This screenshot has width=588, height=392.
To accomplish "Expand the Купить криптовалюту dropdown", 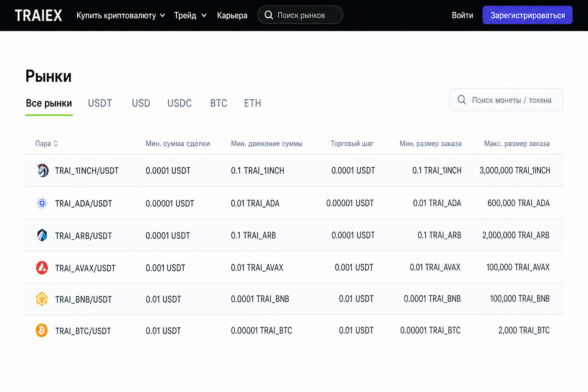I will click(x=162, y=16).
